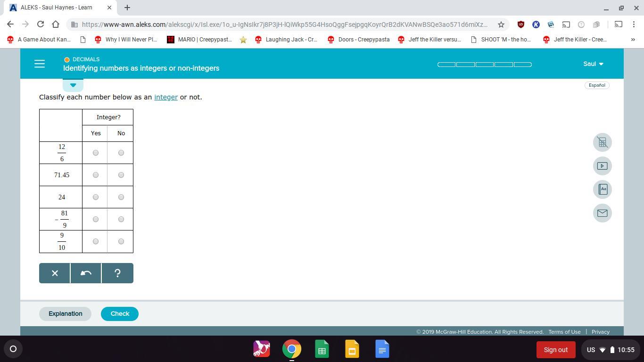Show more bookmarks with the chevron
The height and width of the screenshot is (362, 644).
633,40
